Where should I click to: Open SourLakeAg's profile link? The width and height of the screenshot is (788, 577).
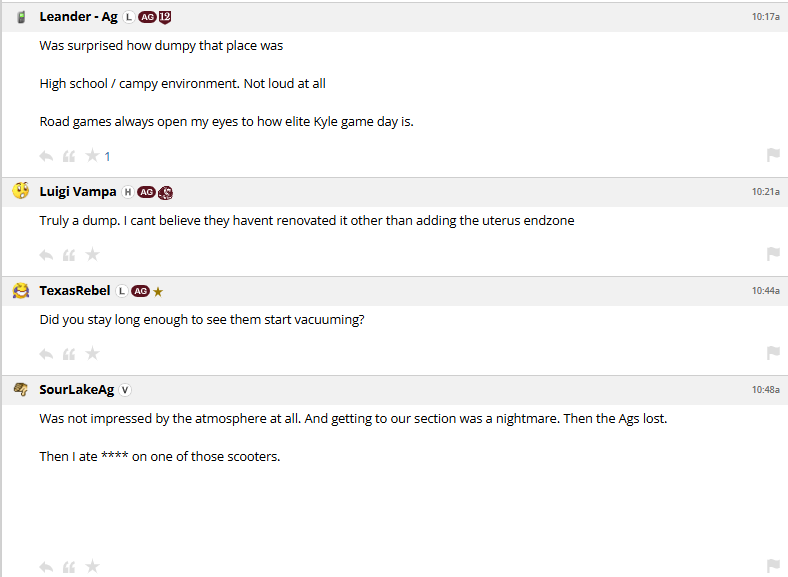pos(78,390)
